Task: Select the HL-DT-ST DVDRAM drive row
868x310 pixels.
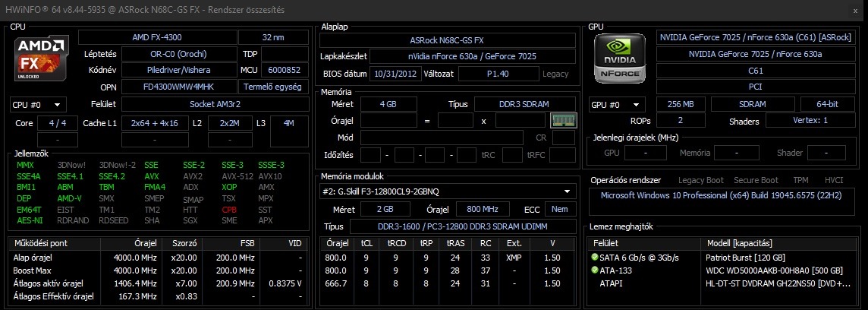Action: point(722,284)
